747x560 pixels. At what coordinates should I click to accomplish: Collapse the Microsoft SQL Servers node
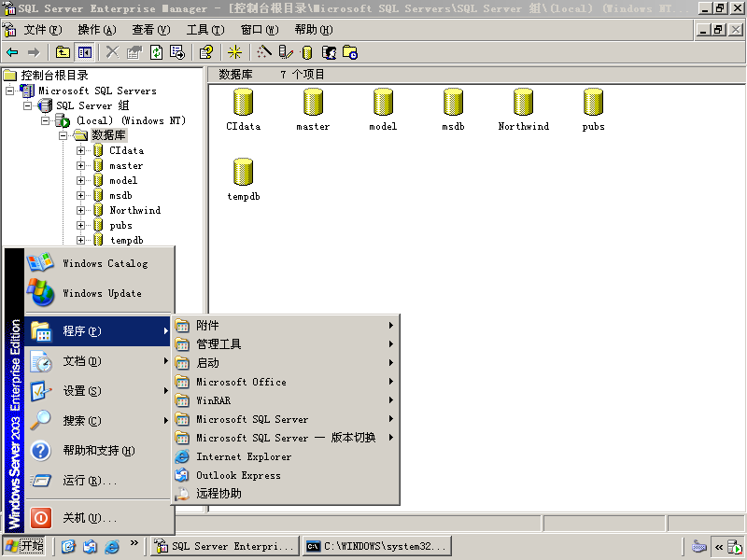(x=9, y=91)
